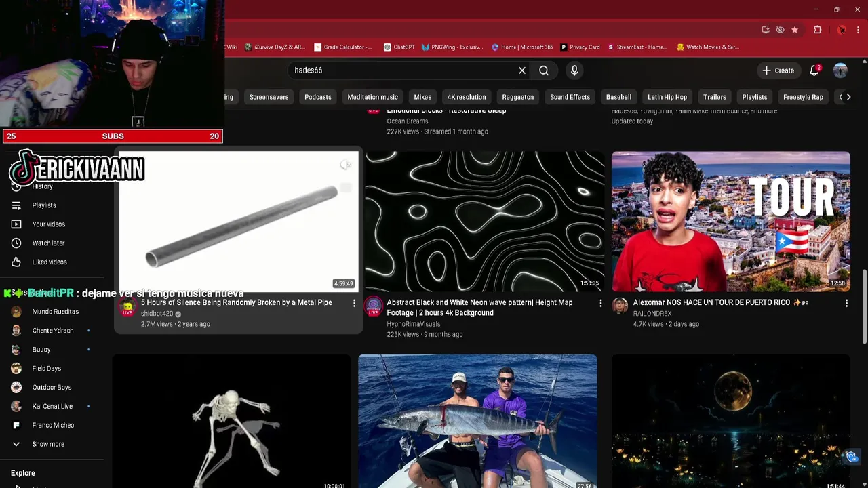
Task: Select the Meditation music filter chip
Action: pos(372,97)
